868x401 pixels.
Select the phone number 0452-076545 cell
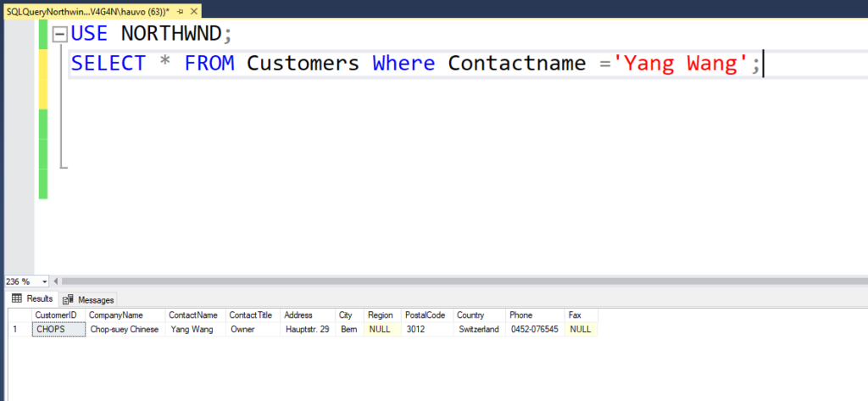[x=534, y=329]
